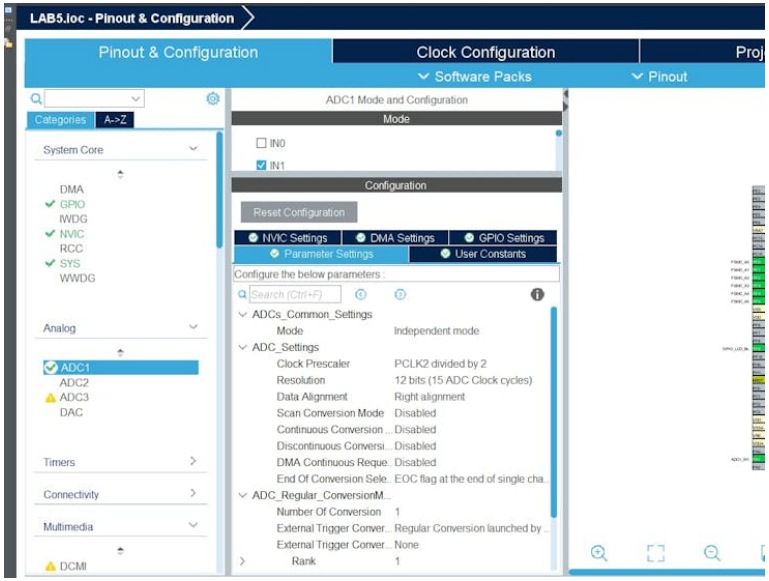Click the second circular arrow icon beside parameter search
This screenshot has height=581, width=769.
click(400, 294)
